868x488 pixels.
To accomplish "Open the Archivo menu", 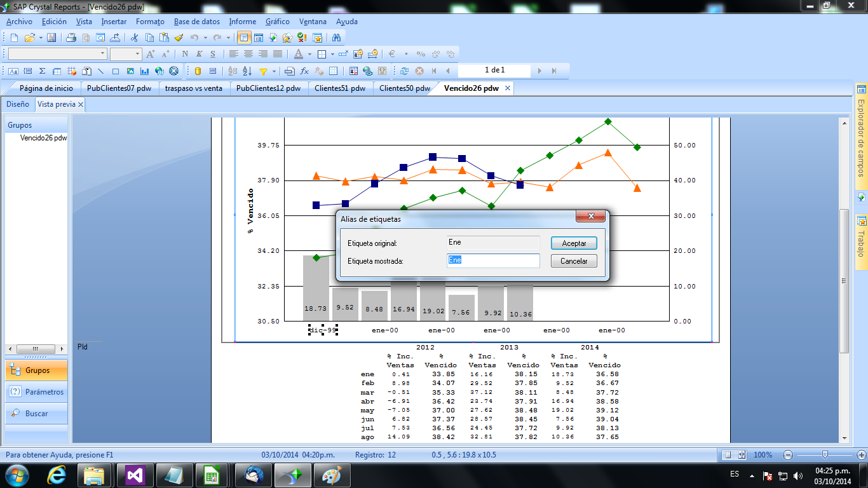I will 20,22.
